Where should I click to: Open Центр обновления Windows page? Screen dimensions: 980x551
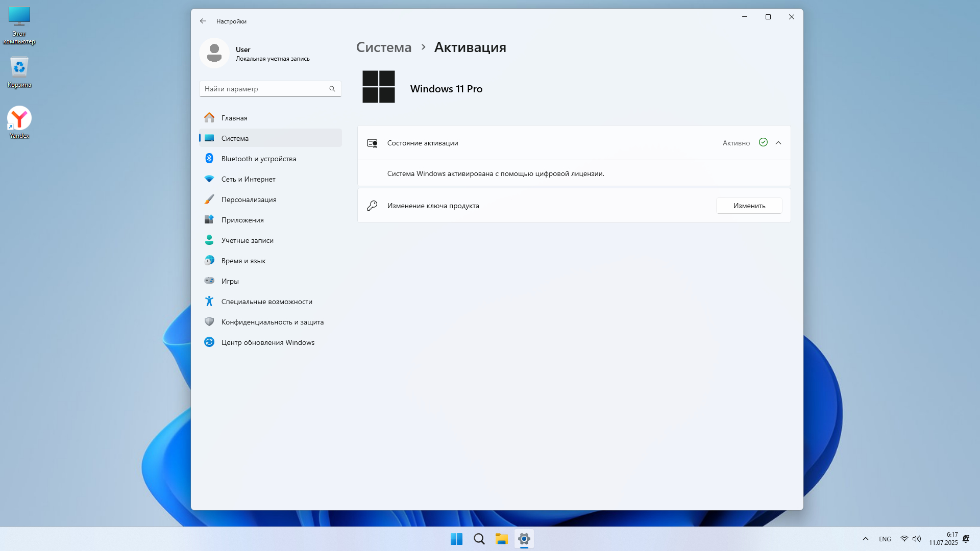267,342
